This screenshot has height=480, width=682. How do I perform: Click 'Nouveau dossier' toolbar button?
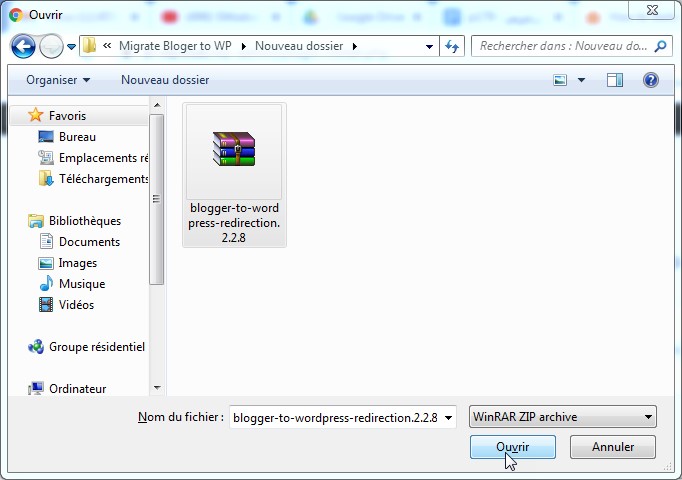coord(165,80)
